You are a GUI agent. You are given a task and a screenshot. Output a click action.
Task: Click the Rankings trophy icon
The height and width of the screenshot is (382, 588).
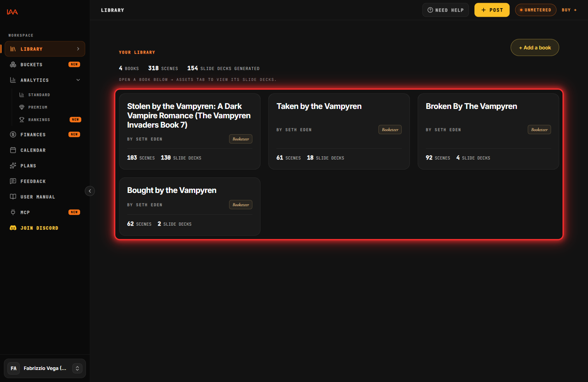coord(22,120)
